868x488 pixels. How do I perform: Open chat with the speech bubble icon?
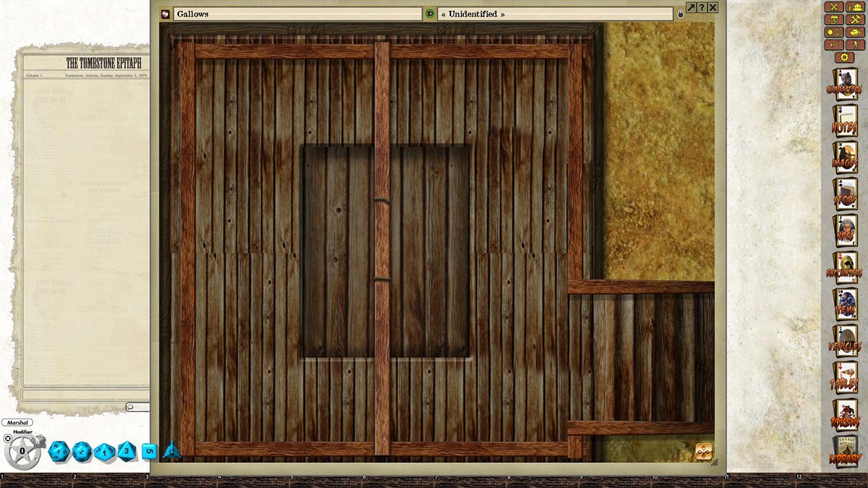click(132, 406)
